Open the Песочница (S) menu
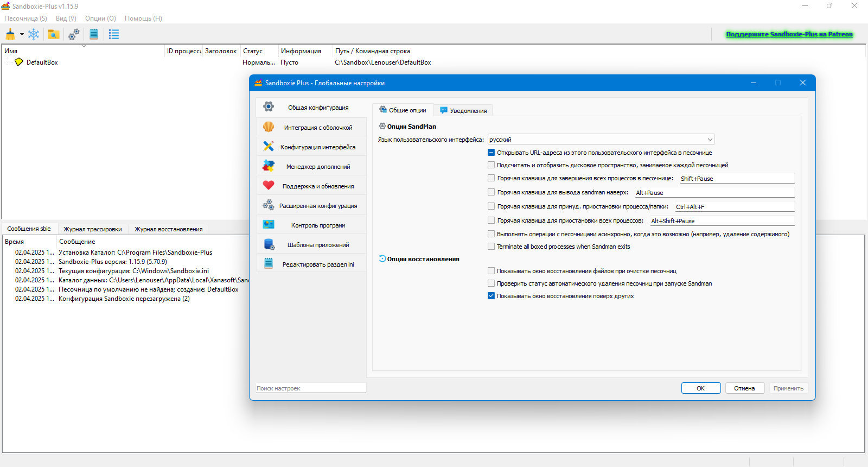The image size is (868, 467). click(x=25, y=18)
